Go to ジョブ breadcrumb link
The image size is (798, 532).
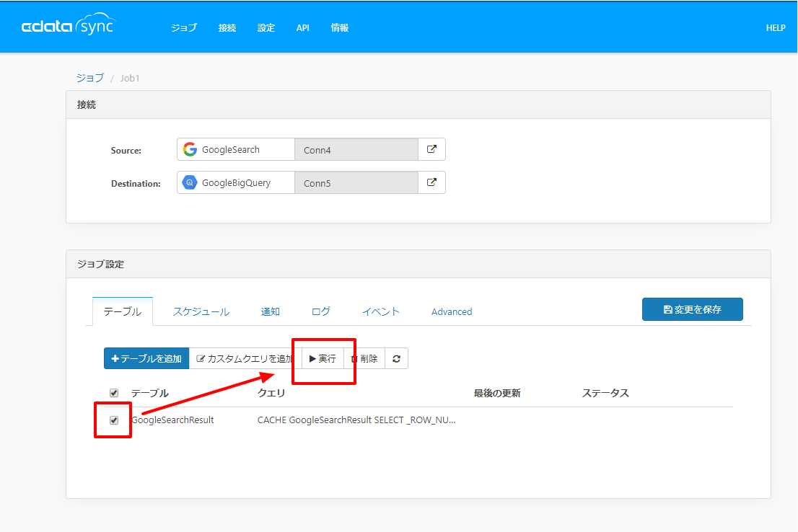[90, 78]
